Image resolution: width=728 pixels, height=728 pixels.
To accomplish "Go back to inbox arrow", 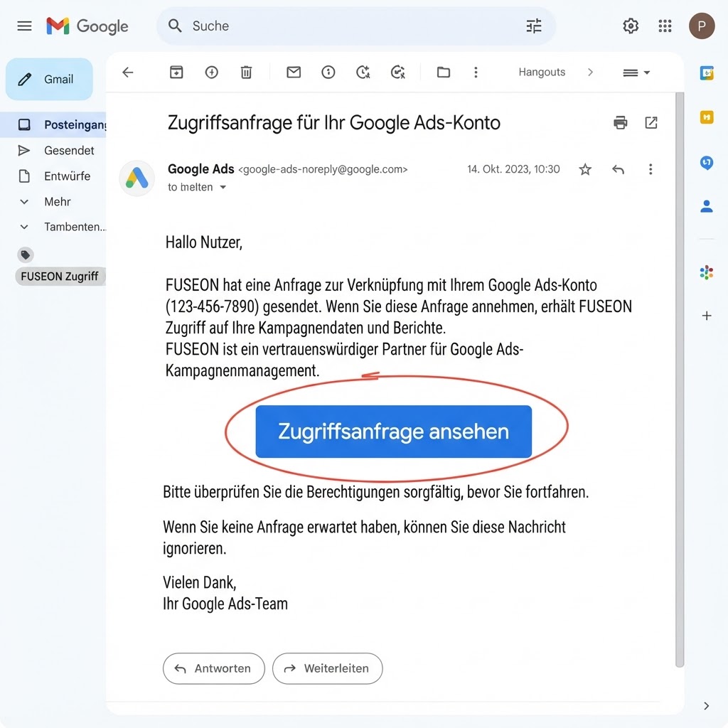I will (128, 72).
